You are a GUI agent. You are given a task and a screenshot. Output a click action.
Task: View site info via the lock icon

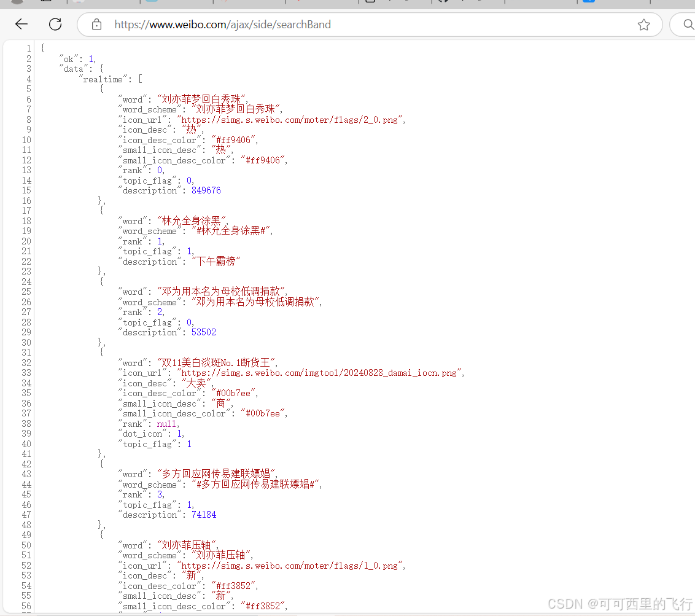(x=96, y=25)
